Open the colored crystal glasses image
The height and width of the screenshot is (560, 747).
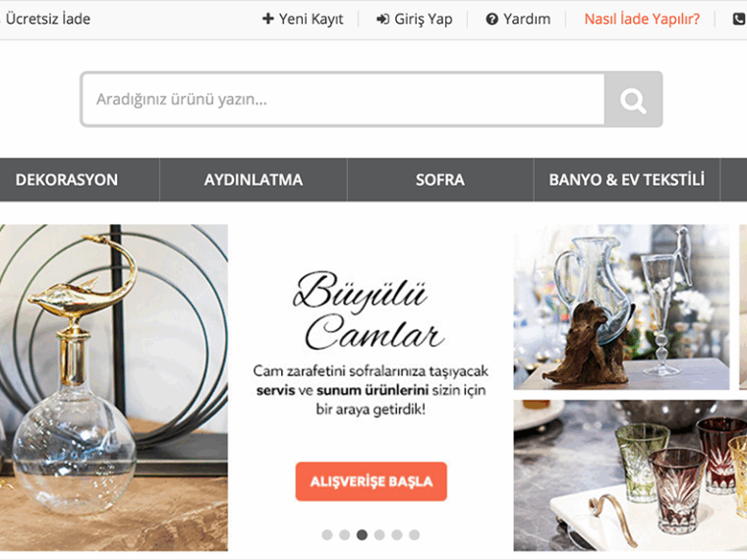coord(630,476)
